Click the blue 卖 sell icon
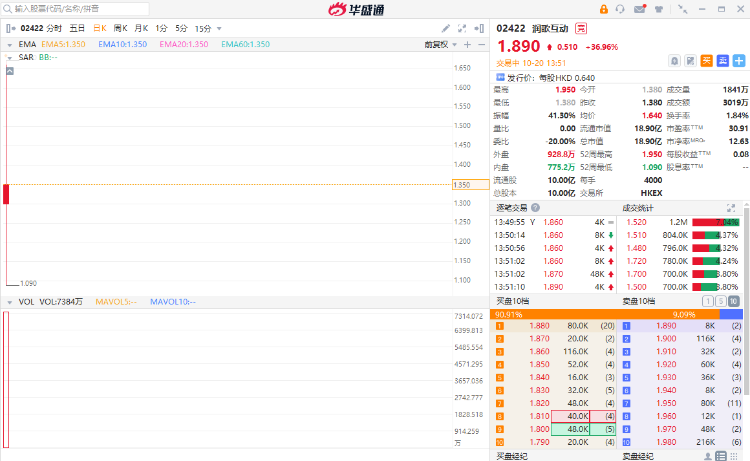 tap(721, 61)
